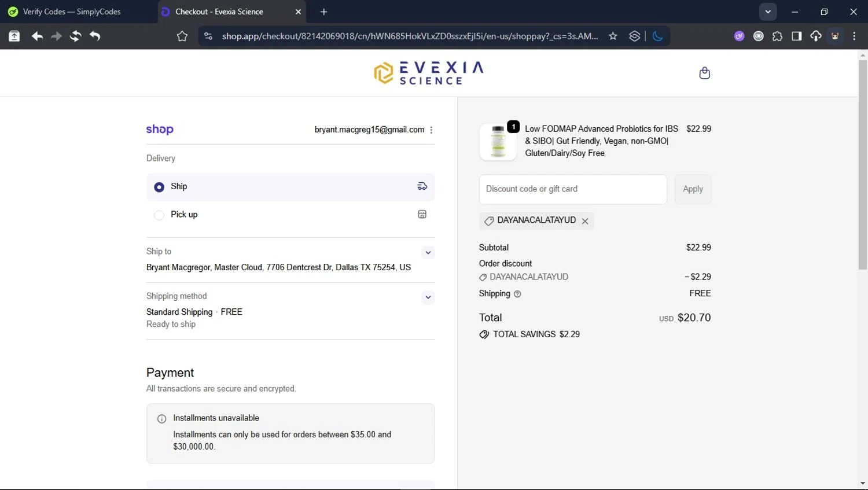
Task: Click the Shop Pay logo
Action: point(160,130)
